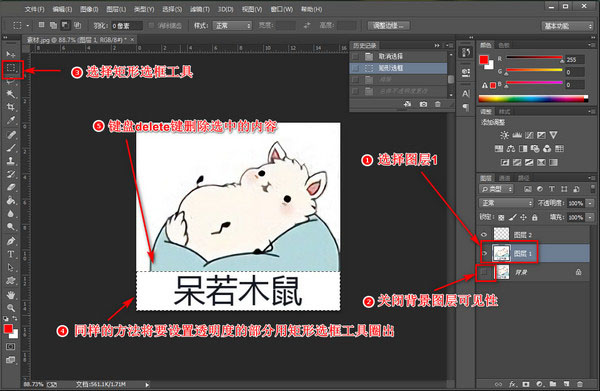
Task: Click the foreground color swatch in toolbox
Action: [x=8, y=329]
